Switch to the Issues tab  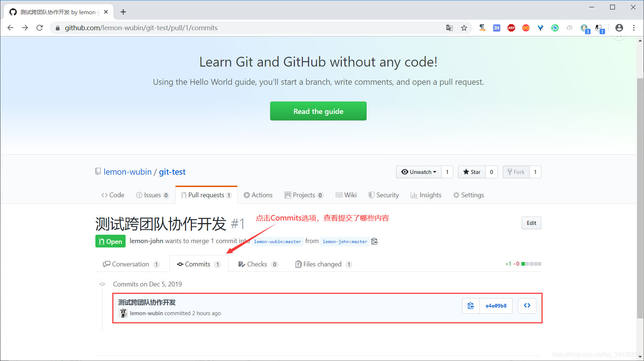[x=152, y=195]
